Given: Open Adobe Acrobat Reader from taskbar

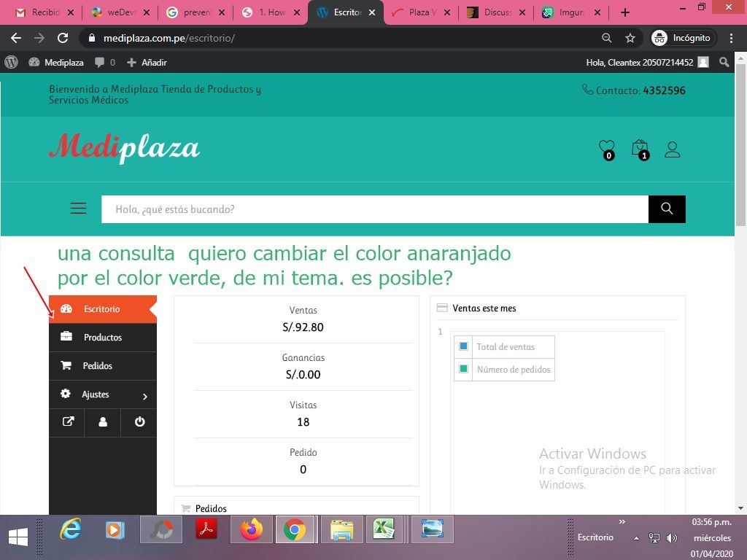Looking at the screenshot, I should pyautogui.click(x=206, y=529).
